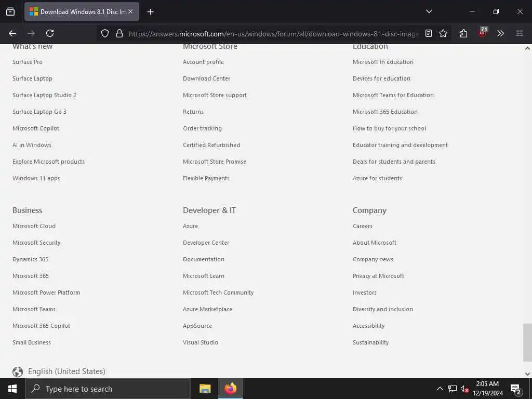Open the Microsoft Power Platform link
This screenshot has width=532, height=399.
tap(46, 292)
